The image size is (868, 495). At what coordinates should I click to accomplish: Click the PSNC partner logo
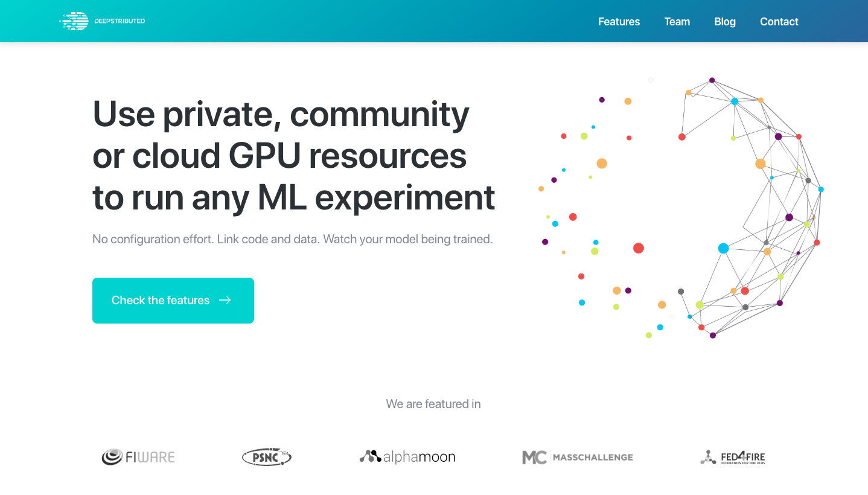267,457
